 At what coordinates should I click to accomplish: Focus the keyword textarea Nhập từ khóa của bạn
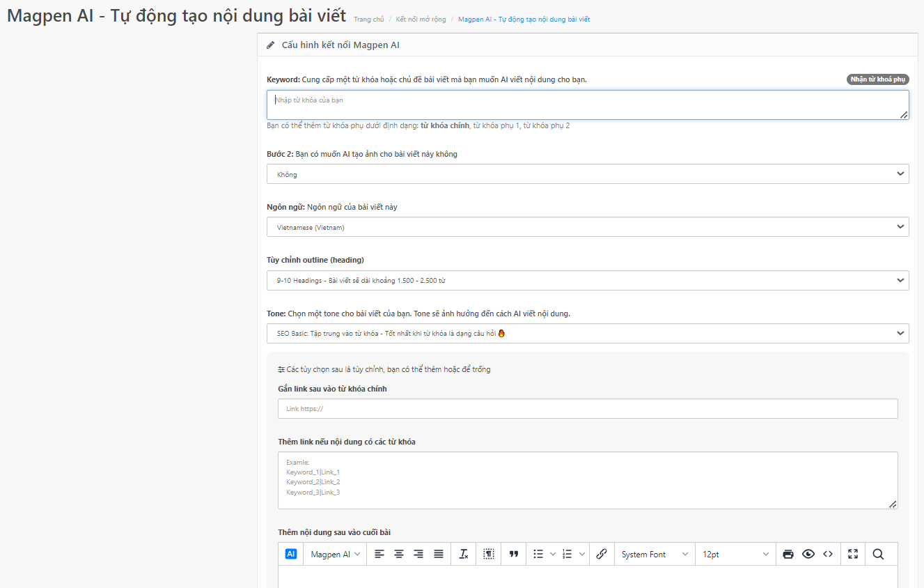point(588,105)
